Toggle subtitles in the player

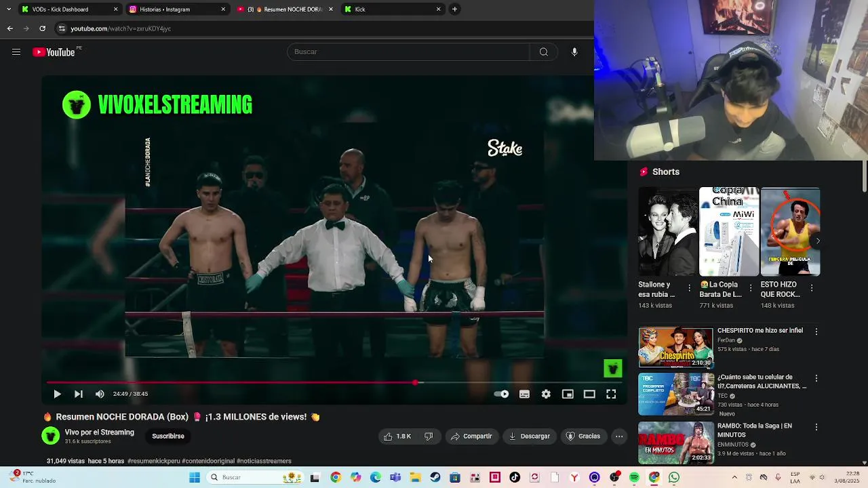pos(524,394)
